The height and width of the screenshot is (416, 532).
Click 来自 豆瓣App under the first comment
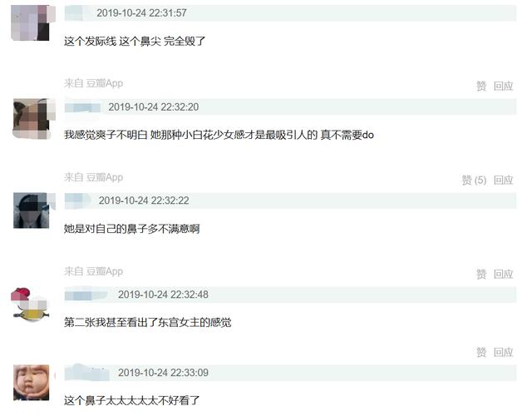[93, 83]
